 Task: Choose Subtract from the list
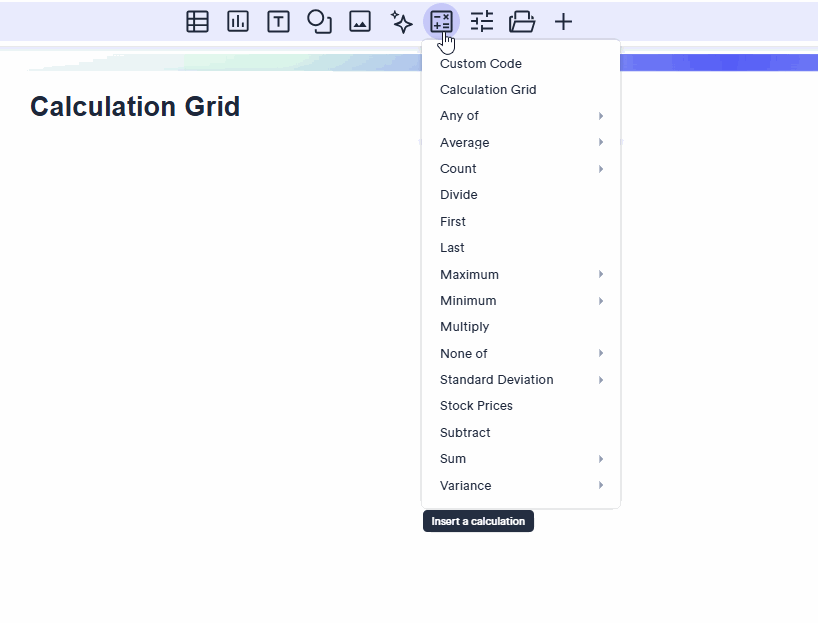coord(465,433)
